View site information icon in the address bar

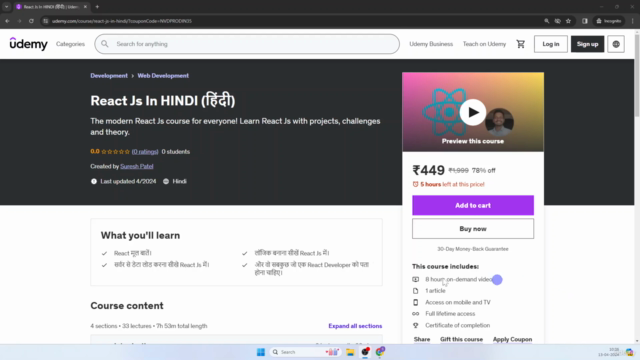tap(46, 21)
